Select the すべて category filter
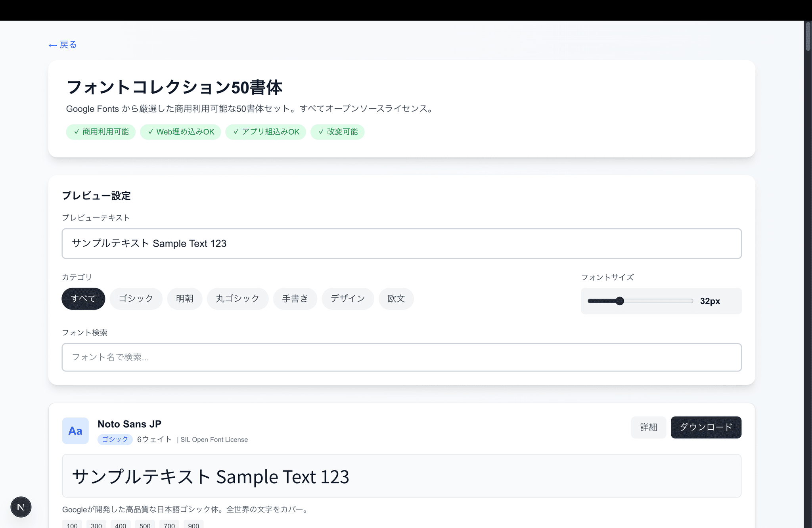This screenshot has width=812, height=528. click(83, 298)
